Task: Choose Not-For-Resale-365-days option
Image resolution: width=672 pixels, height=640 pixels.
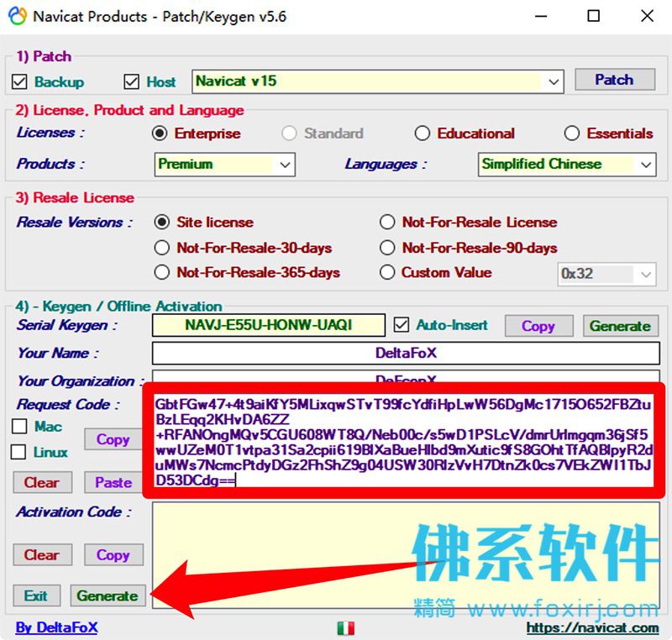Action: click(x=161, y=272)
